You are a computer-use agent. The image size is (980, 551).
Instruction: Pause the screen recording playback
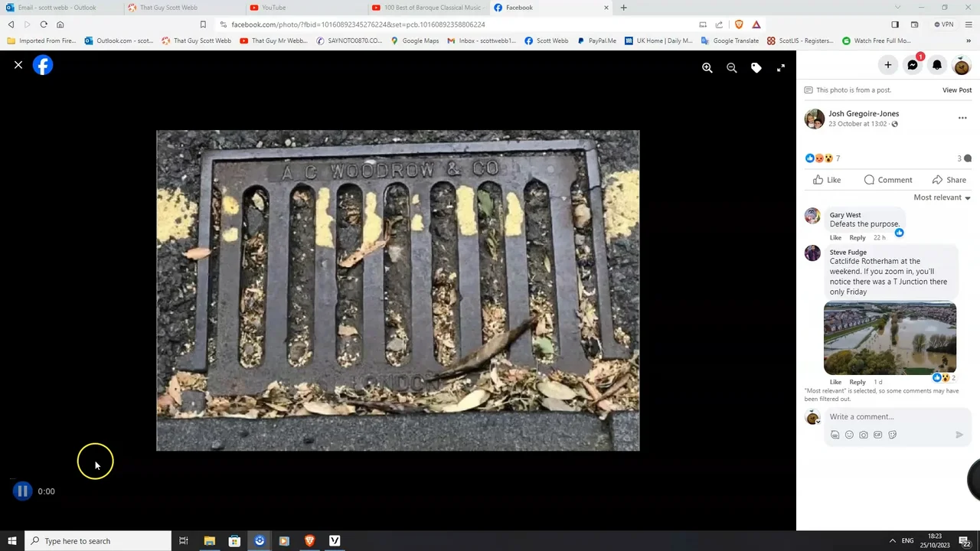(x=22, y=491)
